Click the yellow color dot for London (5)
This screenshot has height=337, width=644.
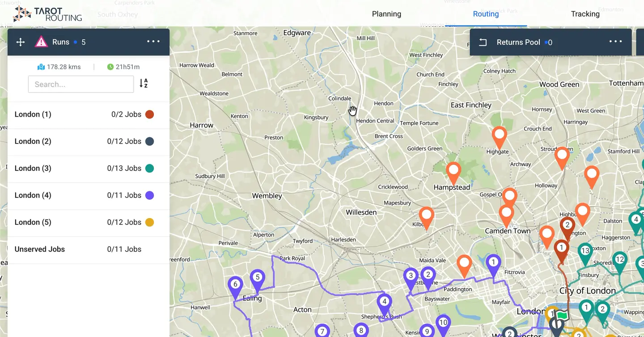point(150,222)
